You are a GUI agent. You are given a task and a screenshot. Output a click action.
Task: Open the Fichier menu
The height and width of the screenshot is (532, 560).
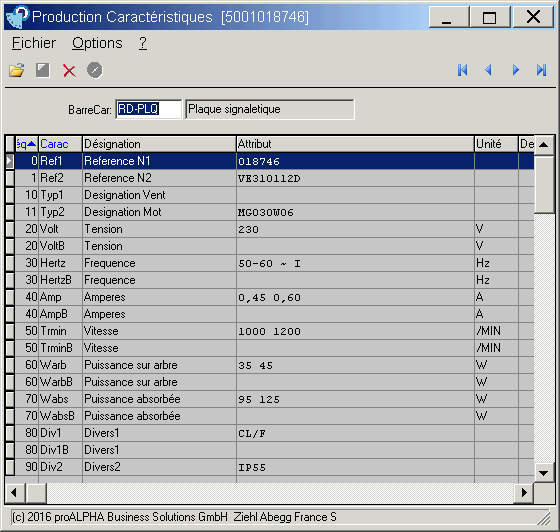tap(34, 43)
